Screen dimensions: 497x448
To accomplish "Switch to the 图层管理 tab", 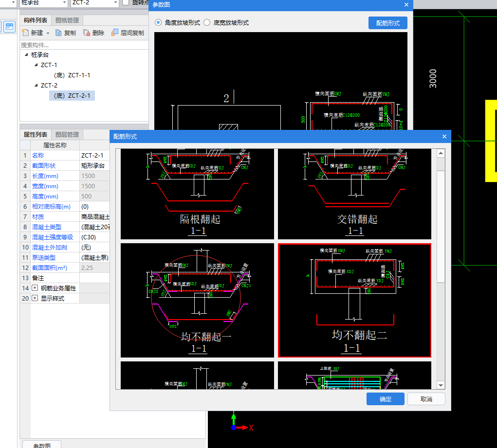I will (x=67, y=134).
